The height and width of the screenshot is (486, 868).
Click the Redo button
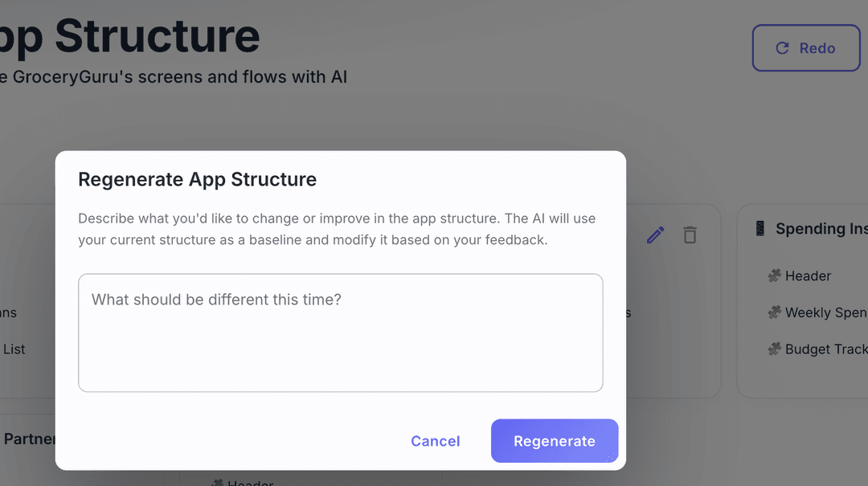[806, 48]
